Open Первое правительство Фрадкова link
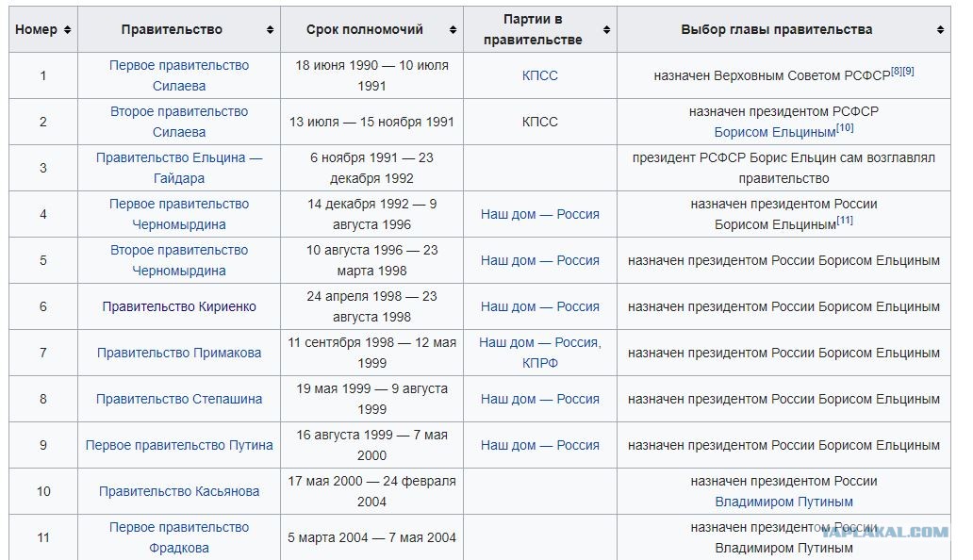The width and height of the screenshot is (973, 560). 179,537
